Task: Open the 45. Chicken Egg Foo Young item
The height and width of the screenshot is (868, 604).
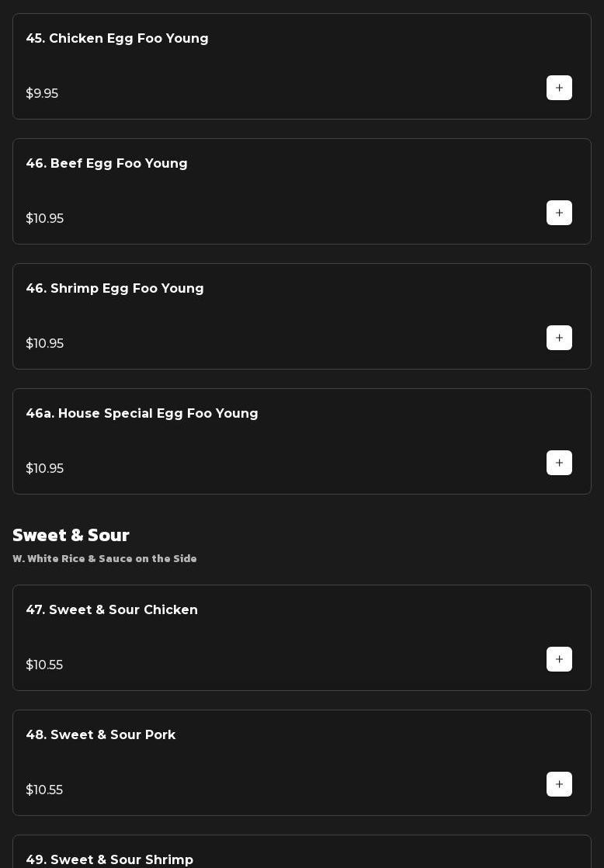Action: pos(117,39)
